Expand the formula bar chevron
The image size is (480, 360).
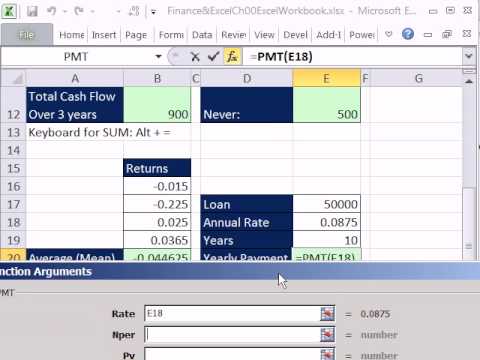pos(468,56)
